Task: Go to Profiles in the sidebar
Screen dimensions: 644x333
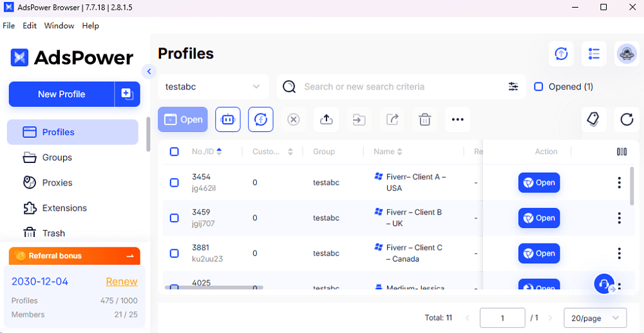Action: (x=73, y=132)
